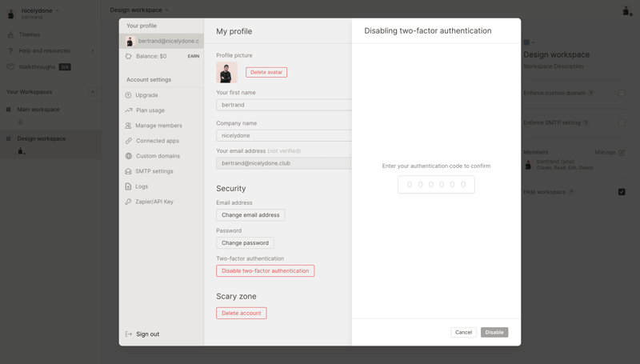Select the bertrand@nicelydone profile entry
Image resolution: width=640 pixels, height=364 pixels.
coord(162,41)
